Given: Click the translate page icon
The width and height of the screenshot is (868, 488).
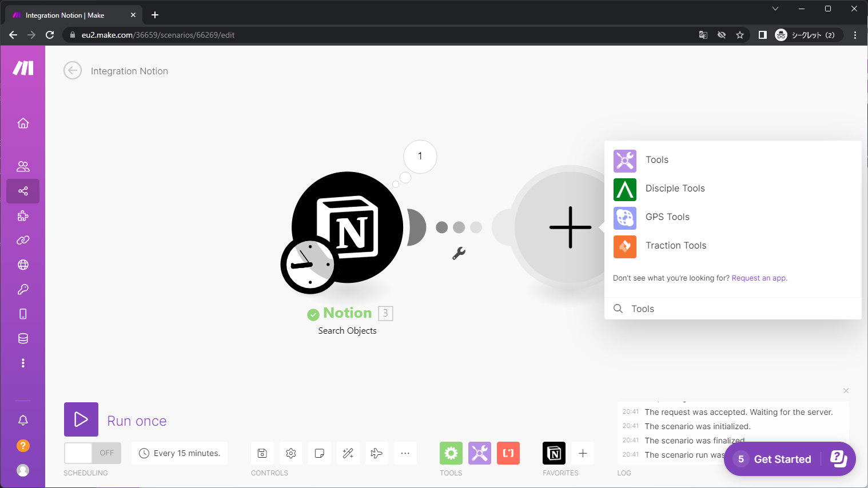Looking at the screenshot, I should (x=703, y=35).
